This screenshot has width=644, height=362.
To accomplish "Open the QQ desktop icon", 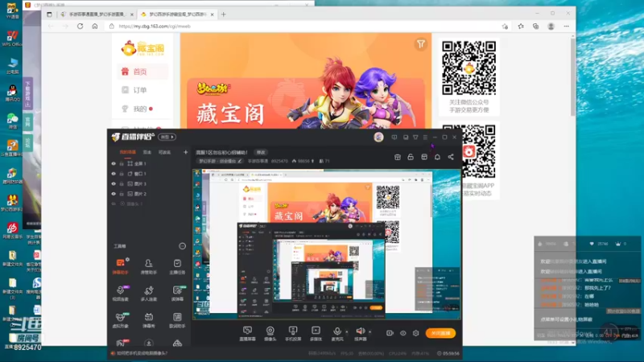I will click(12, 93).
